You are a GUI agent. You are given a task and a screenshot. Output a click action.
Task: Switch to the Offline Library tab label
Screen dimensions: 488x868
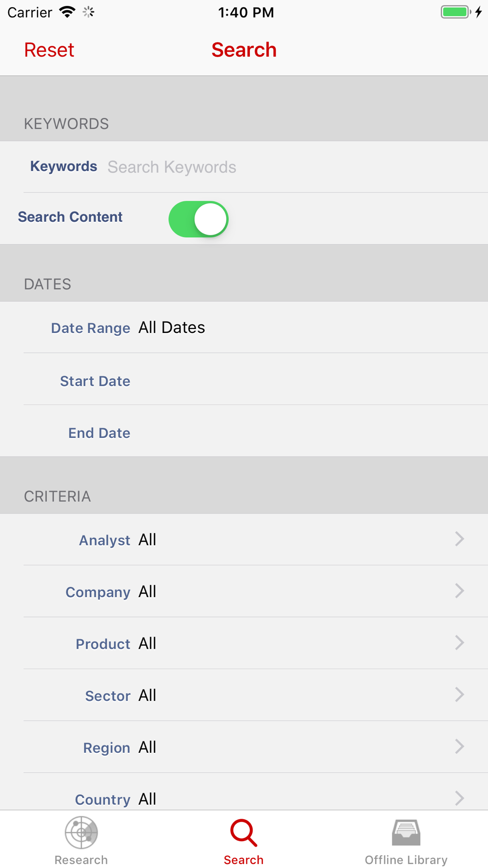pyautogui.click(x=406, y=860)
